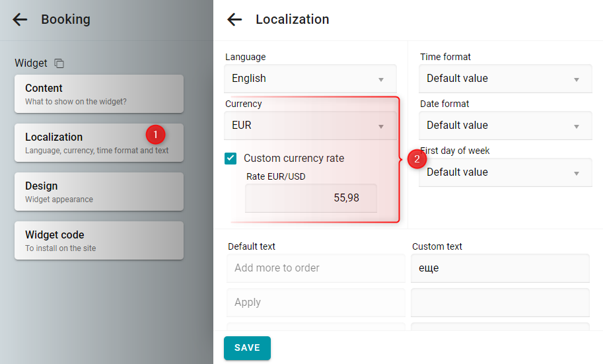
Task: Click the empty custom text field beside Apply
Action: (x=500, y=303)
